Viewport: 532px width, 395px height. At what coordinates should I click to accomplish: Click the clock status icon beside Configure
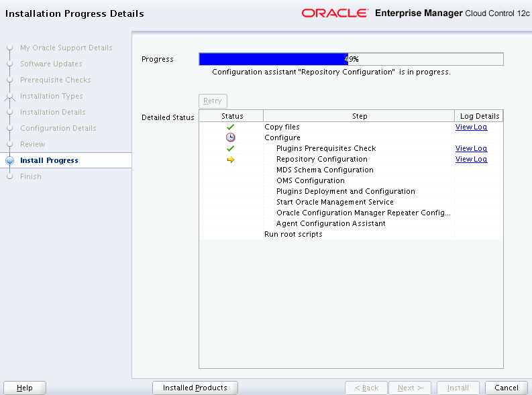pos(231,137)
